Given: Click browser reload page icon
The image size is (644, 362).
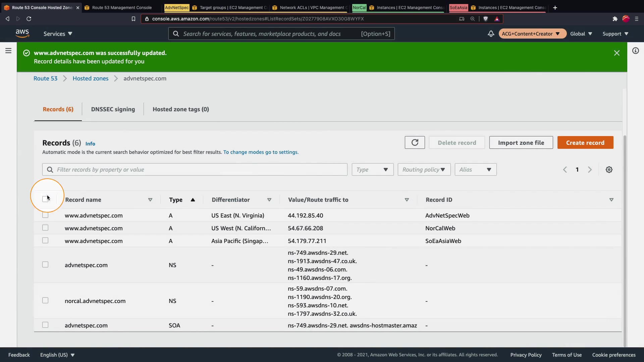Looking at the screenshot, I should tap(29, 19).
